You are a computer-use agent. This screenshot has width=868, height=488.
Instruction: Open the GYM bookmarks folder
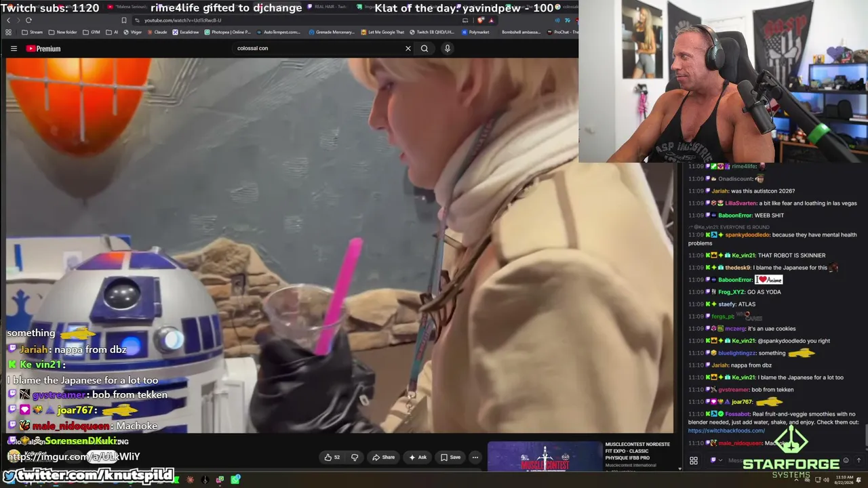(92, 32)
